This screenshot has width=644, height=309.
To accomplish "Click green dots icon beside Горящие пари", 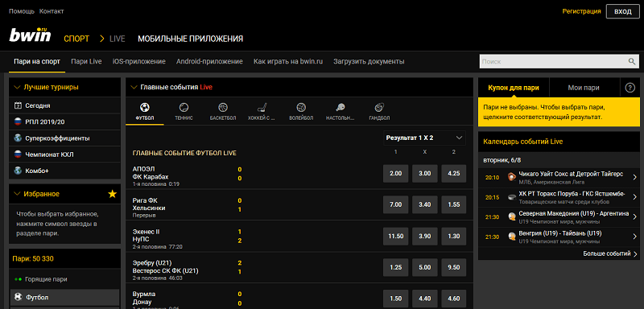I will 18,279.
